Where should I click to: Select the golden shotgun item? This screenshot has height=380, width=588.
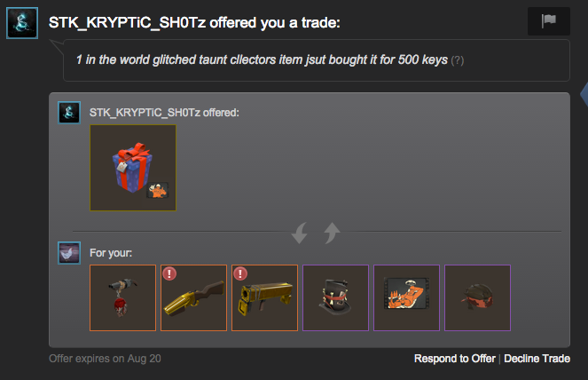(x=194, y=297)
